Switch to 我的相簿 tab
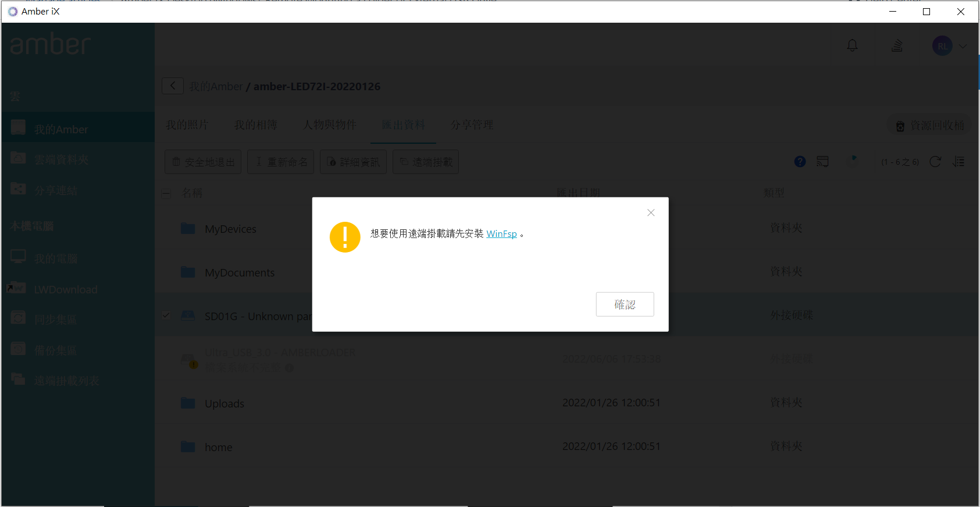This screenshot has width=980, height=507. click(x=255, y=125)
